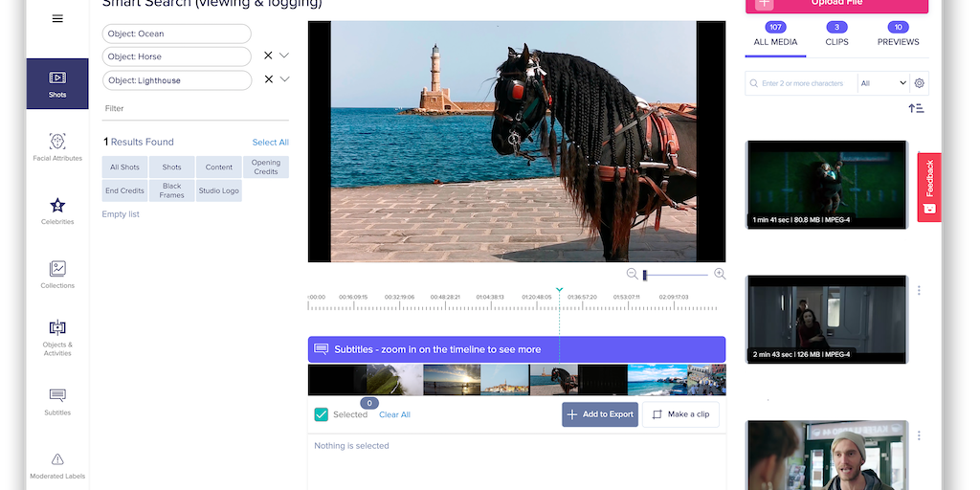Select the End Credits filter chip

[125, 190]
